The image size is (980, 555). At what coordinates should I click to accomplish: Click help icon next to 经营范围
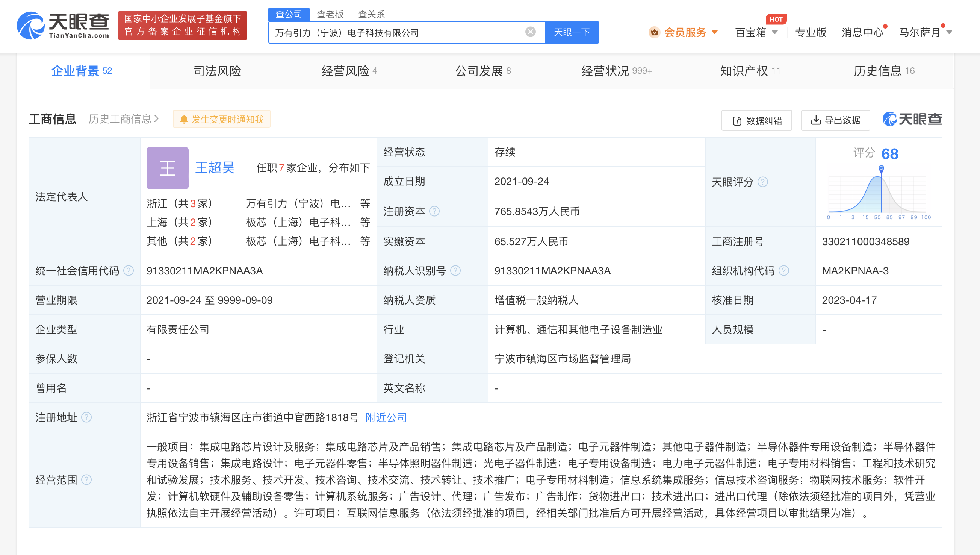tap(87, 479)
